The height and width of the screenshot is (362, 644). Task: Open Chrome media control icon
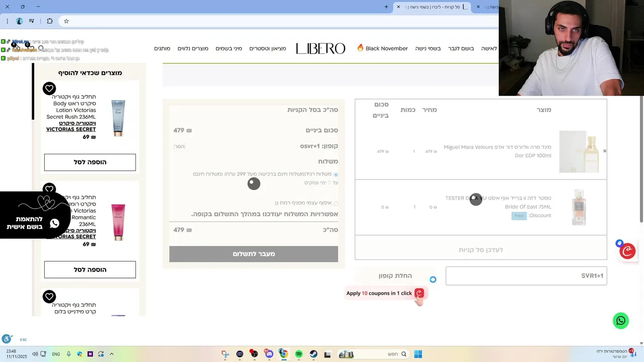point(32,21)
